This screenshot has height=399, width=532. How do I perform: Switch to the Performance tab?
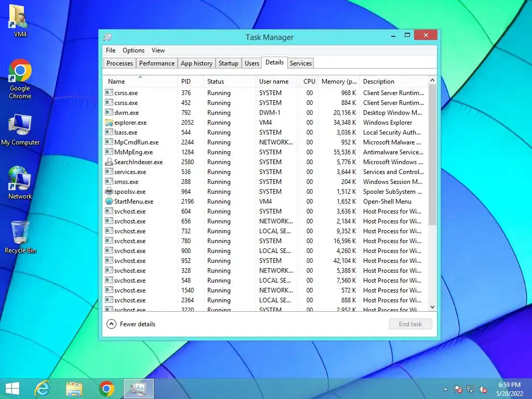coord(157,63)
